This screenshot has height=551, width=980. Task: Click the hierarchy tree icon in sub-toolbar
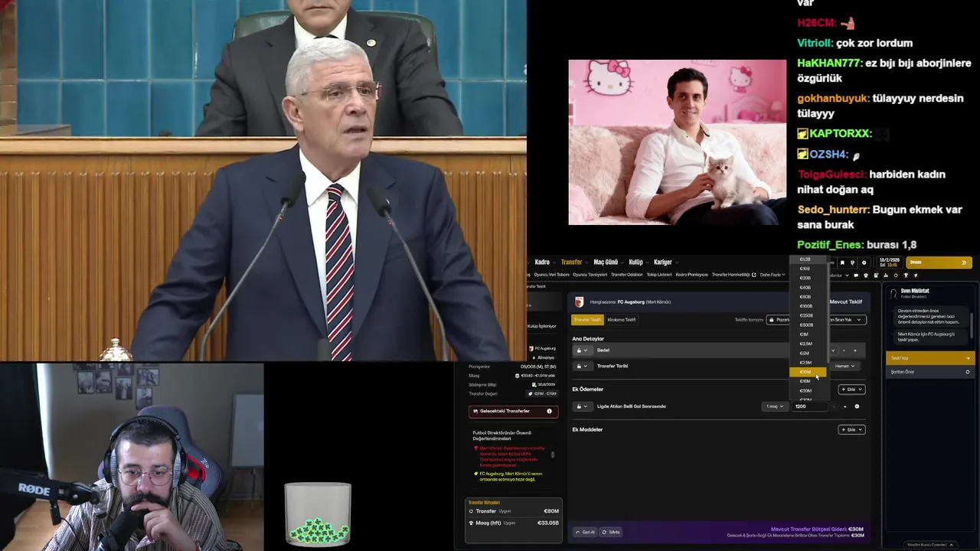coord(886,275)
